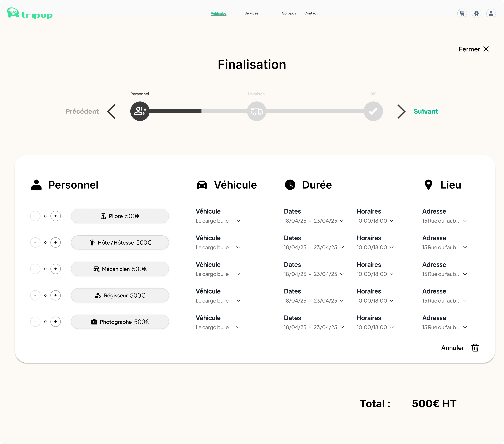
Task: Add one Photographe using plus button
Action: [55, 322]
